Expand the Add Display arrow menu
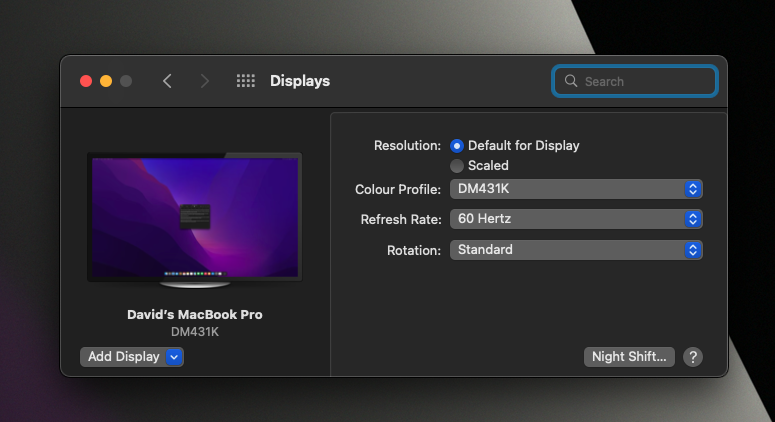 (174, 357)
